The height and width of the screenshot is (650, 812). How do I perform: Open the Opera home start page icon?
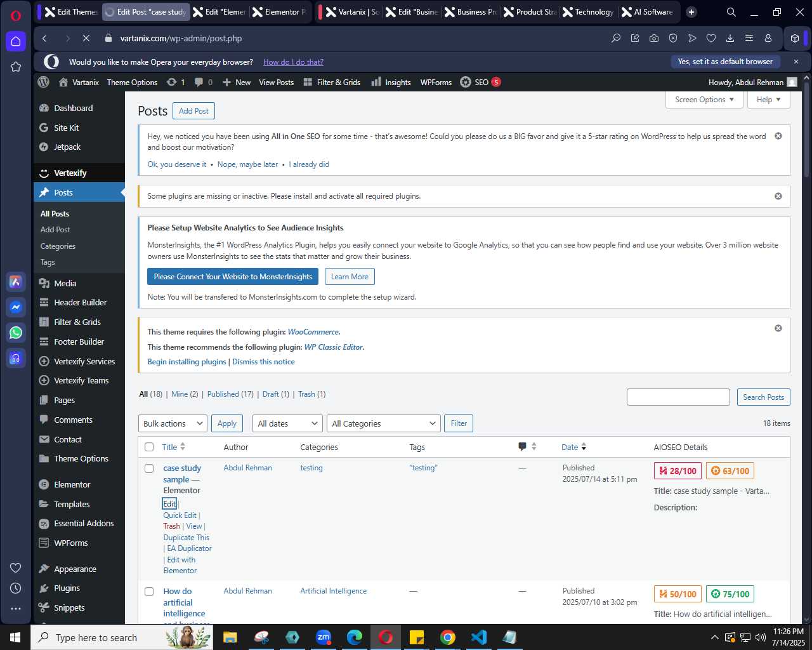click(x=16, y=41)
